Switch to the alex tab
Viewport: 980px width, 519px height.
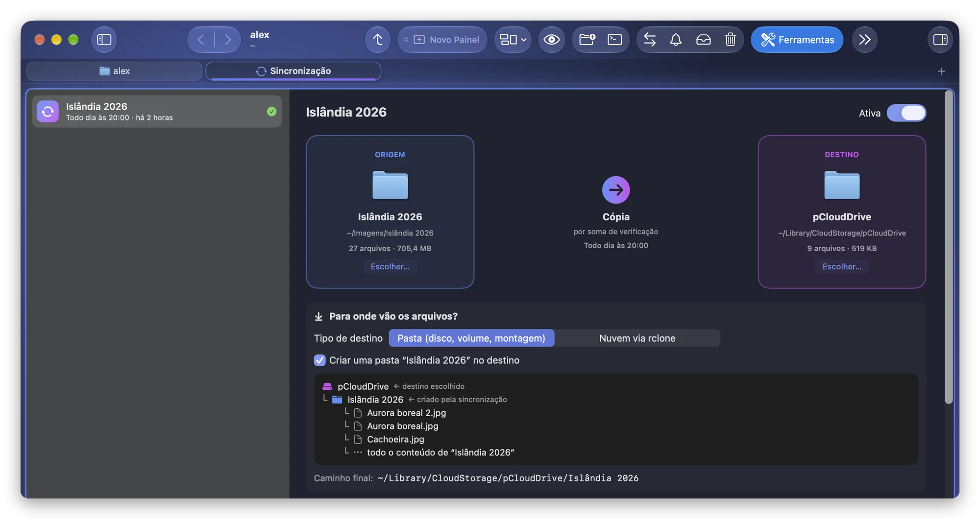(x=114, y=71)
